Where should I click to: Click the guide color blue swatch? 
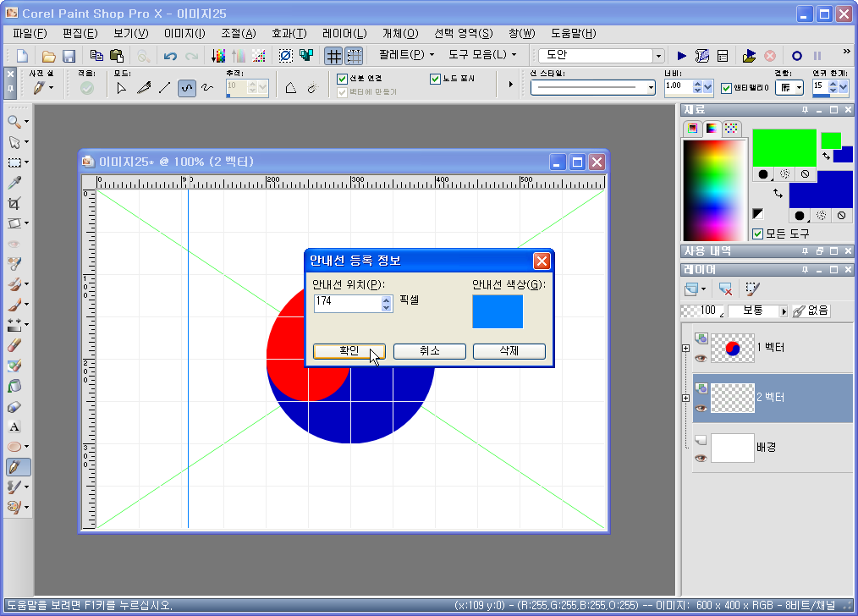[x=498, y=311]
